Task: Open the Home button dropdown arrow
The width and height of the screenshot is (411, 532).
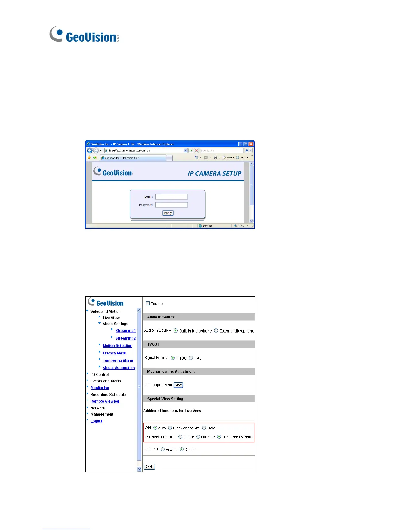Action: point(201,157)
